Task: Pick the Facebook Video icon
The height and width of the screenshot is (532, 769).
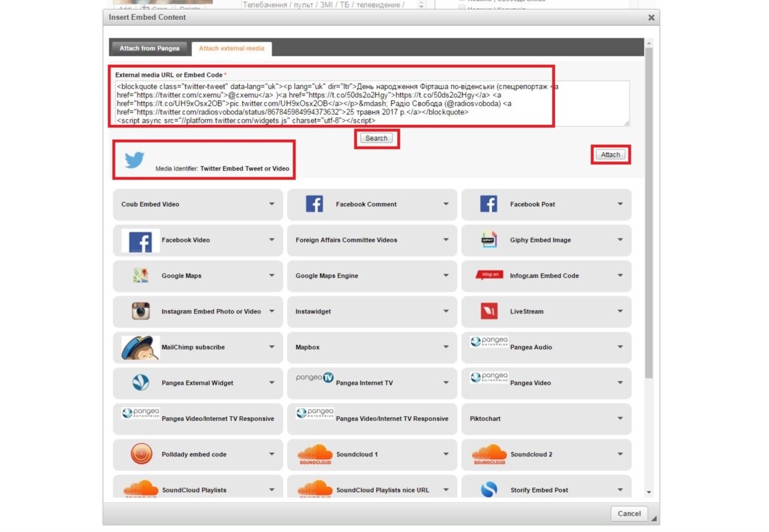Action: pos(141,240)
